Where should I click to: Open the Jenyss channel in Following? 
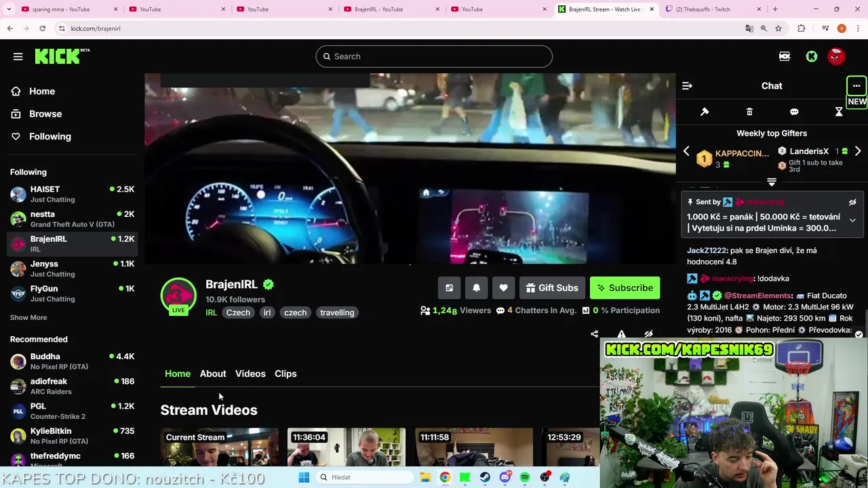tap(71, 268)
